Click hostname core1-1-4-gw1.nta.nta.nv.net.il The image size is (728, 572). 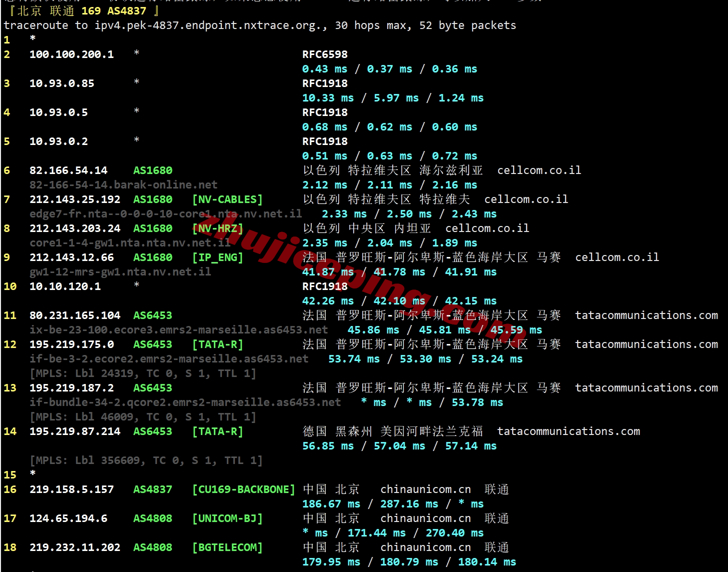point(130,243)
